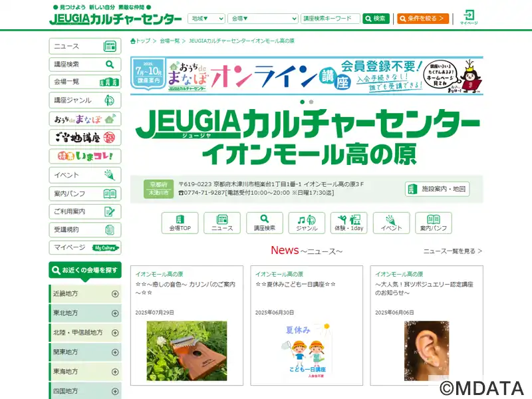Click the トップ breadcrumb home link
This screenshot has width=532, height=399.
click(x=140, y=41)
